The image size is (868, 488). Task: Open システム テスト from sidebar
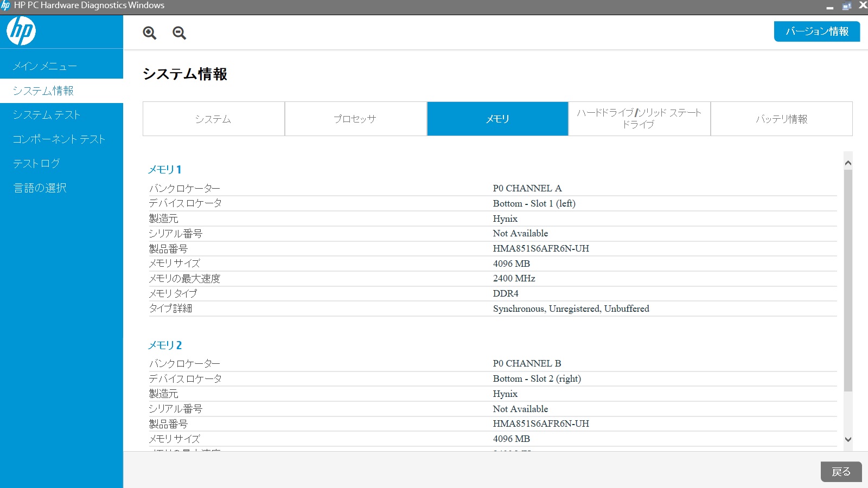coord(47,115)
